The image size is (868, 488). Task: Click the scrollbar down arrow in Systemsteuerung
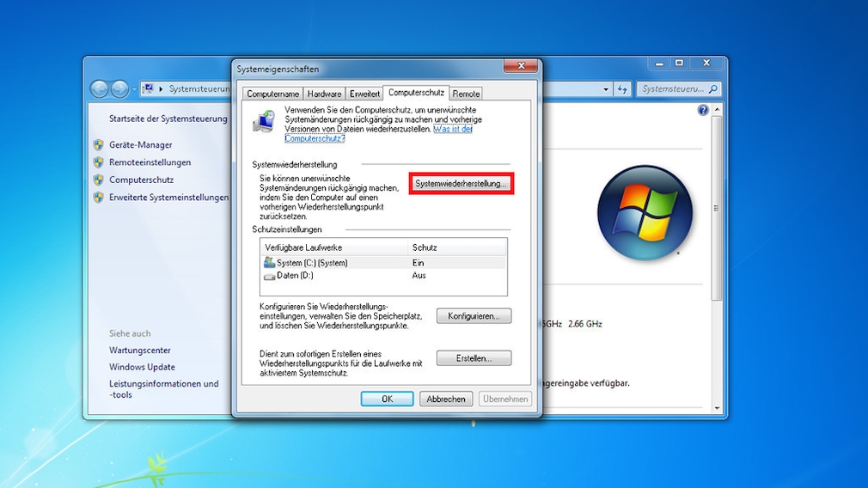point(718,408)
